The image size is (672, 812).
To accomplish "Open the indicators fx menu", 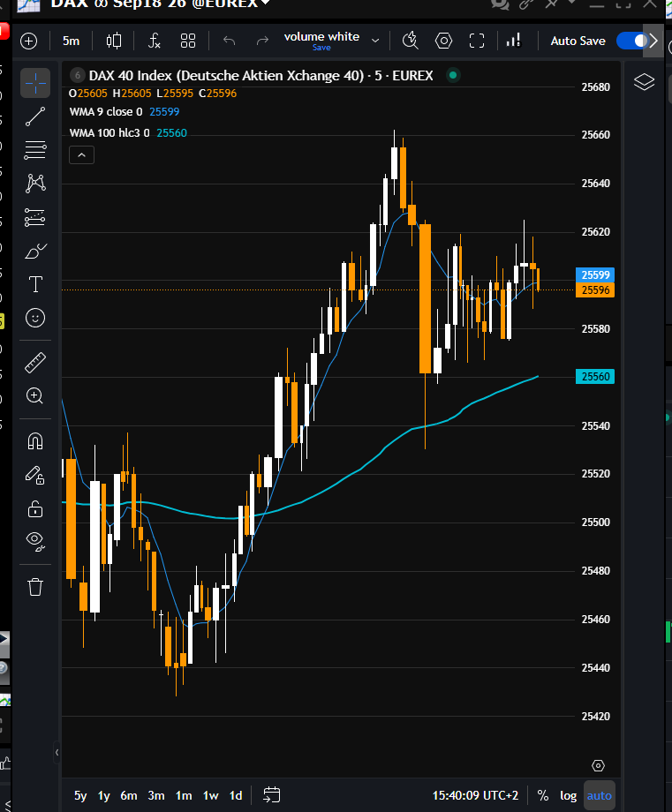I will [x=154, y=41].
